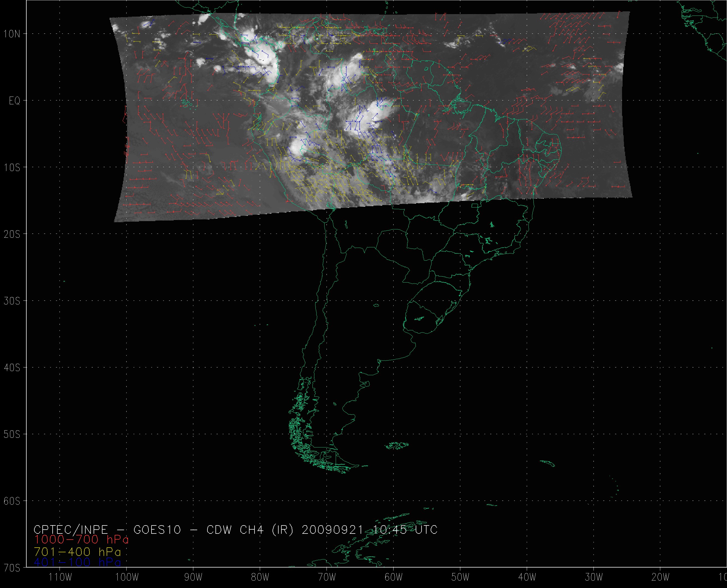This screenshot has width=727, height=588.
Task: Click the 40S latitude axis label
Action: pyautogui.click(x=12, y=368)
